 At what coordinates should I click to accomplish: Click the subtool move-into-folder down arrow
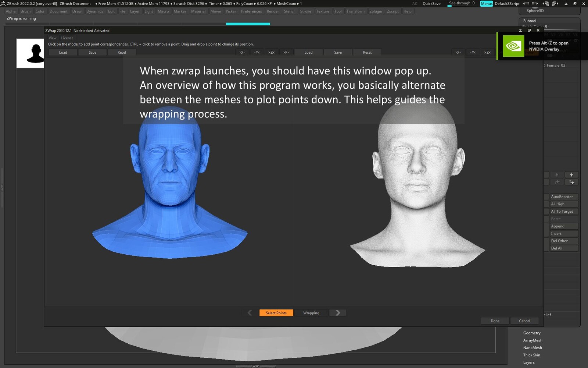[571, 182]
